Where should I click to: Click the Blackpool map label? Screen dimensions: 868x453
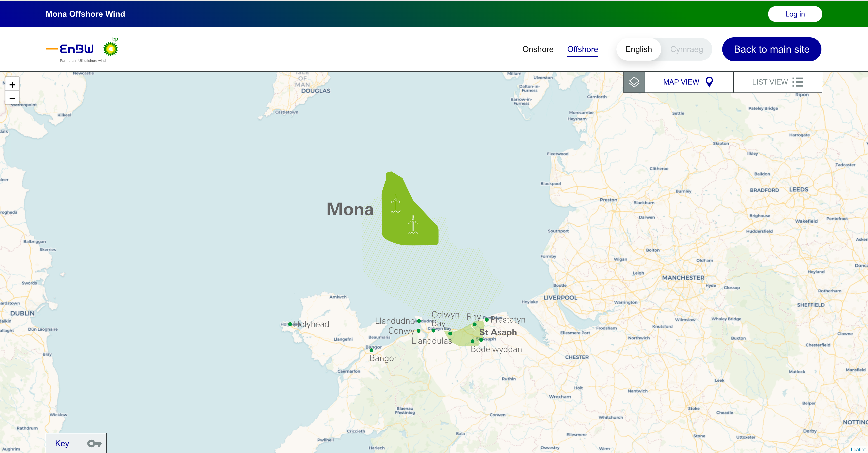[x=551, y=184]
